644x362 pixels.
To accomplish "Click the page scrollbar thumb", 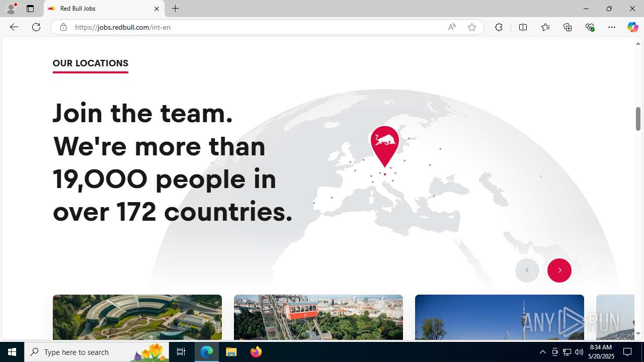I will coord(638,119).
